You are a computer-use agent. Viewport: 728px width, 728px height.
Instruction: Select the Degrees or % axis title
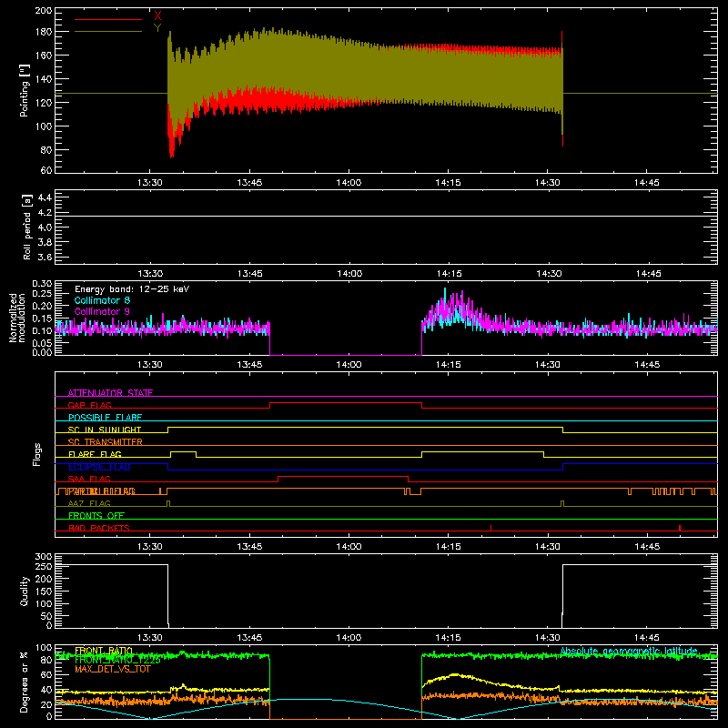tap(25, 682)
